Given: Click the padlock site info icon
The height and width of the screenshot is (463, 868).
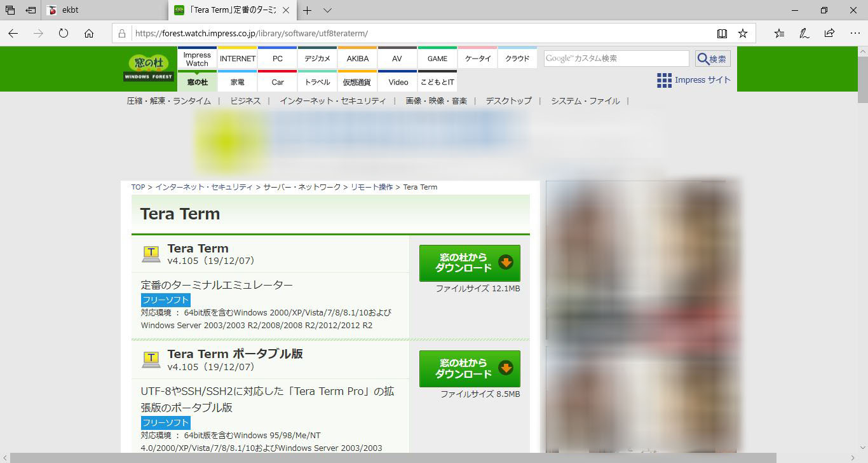Looking at the screenshot, I should click(x=122, y=33).
